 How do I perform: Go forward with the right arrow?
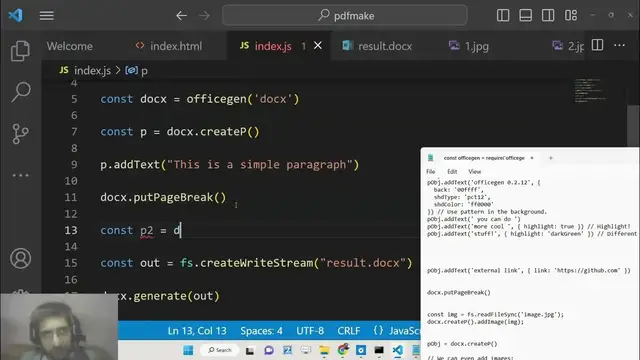click(x=204, y=16)
